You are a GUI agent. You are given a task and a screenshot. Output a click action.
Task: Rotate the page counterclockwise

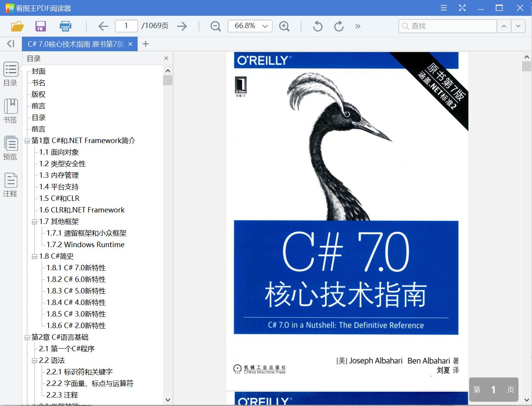(317, 26)
